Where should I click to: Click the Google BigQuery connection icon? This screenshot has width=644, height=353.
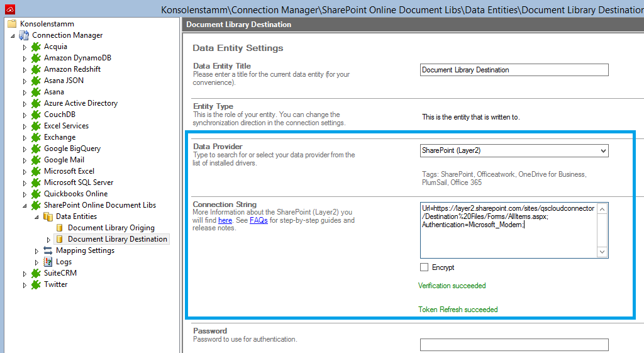tap(36, 148)
